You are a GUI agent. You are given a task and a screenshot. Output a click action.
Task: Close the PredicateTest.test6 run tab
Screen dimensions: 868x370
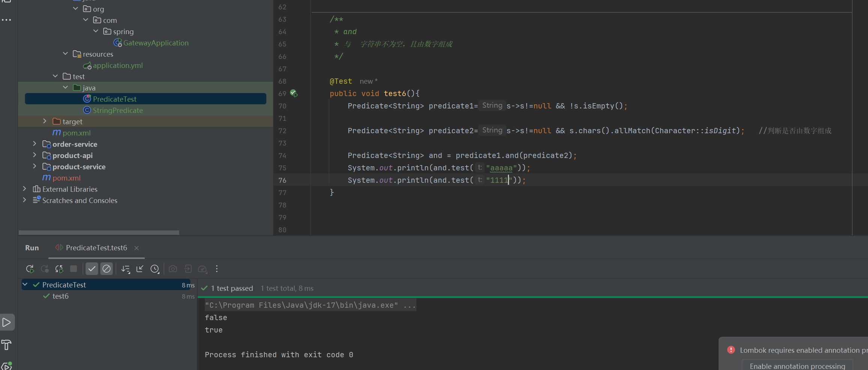click(137, 248)
